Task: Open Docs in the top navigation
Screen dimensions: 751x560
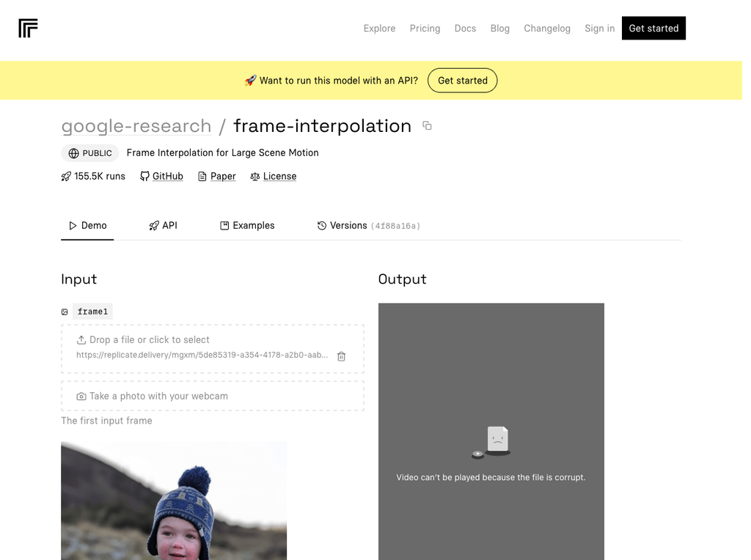Action: [465, 29]
